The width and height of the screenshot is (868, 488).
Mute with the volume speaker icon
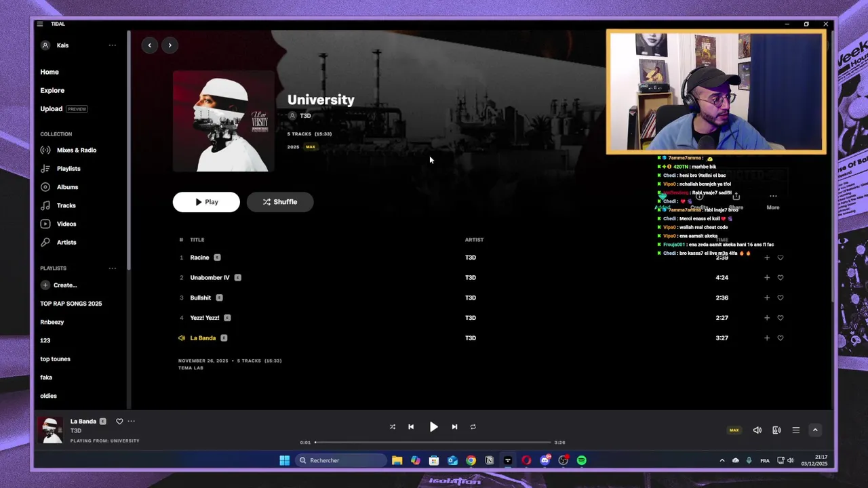coord(757,430)
